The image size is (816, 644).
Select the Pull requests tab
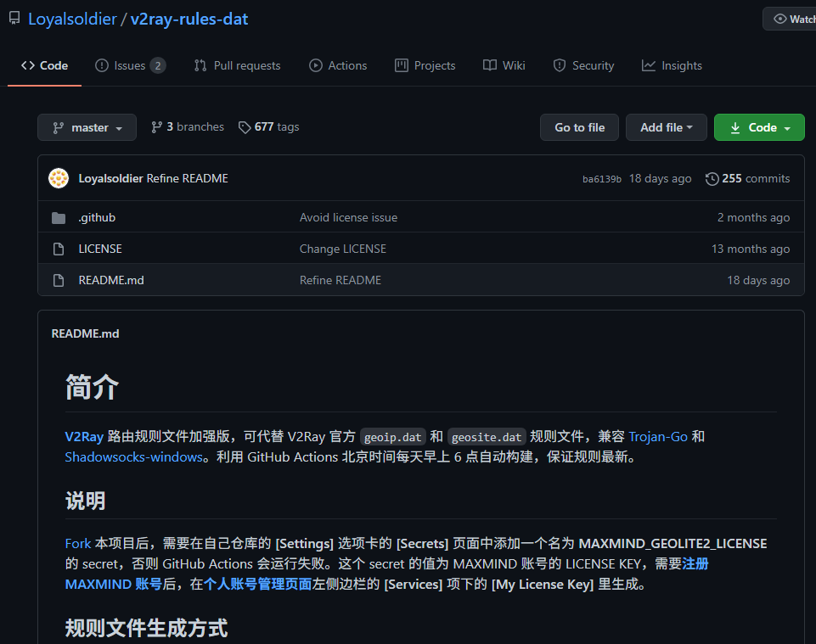coord(237,65)
